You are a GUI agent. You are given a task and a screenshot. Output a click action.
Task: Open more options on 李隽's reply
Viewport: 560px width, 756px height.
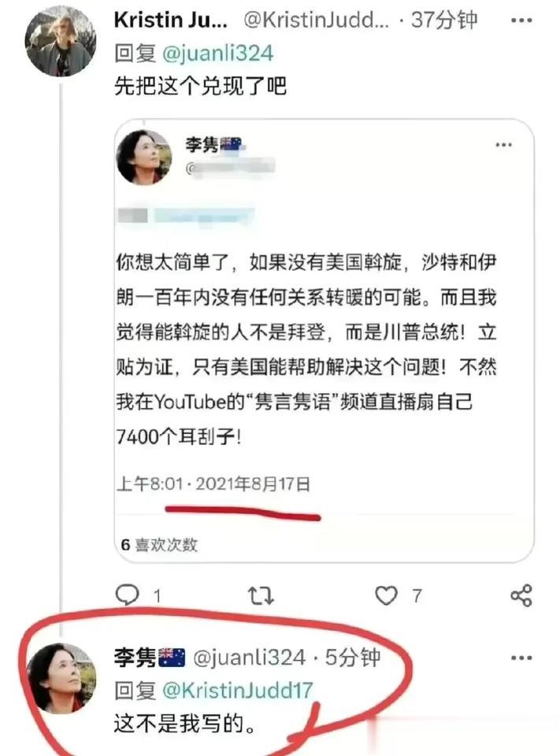(x=521, y=658)
